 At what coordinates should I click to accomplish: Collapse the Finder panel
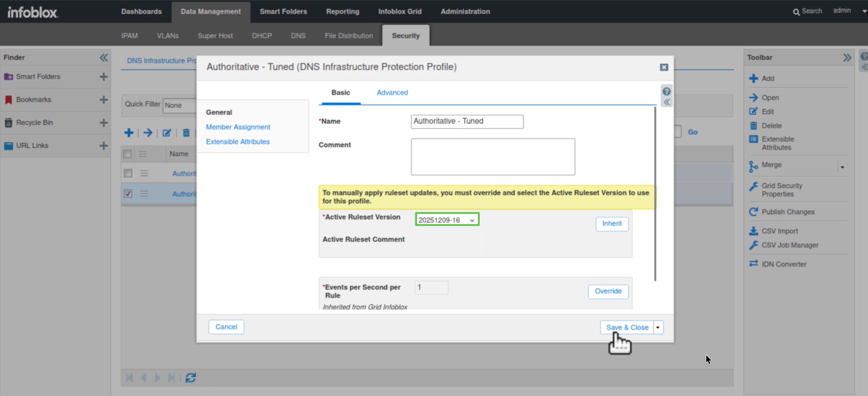[104, 57]
